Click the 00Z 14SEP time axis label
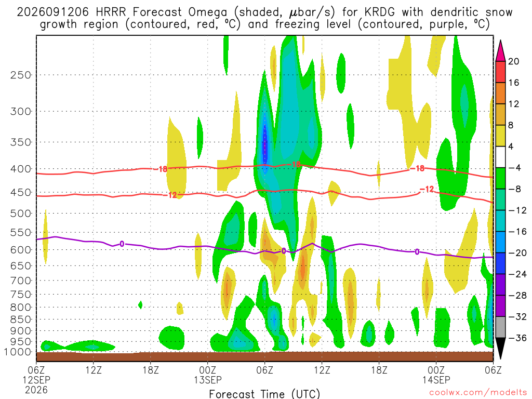This screenshot has width=532, height=399. 436,375
